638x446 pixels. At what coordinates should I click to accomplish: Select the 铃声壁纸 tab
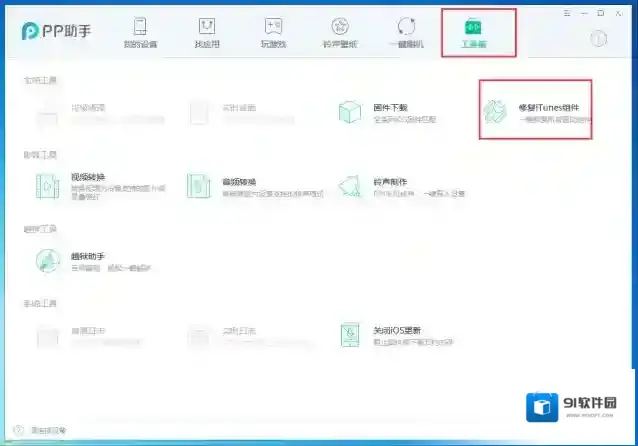pyautogui.click(x=340, y=32)
